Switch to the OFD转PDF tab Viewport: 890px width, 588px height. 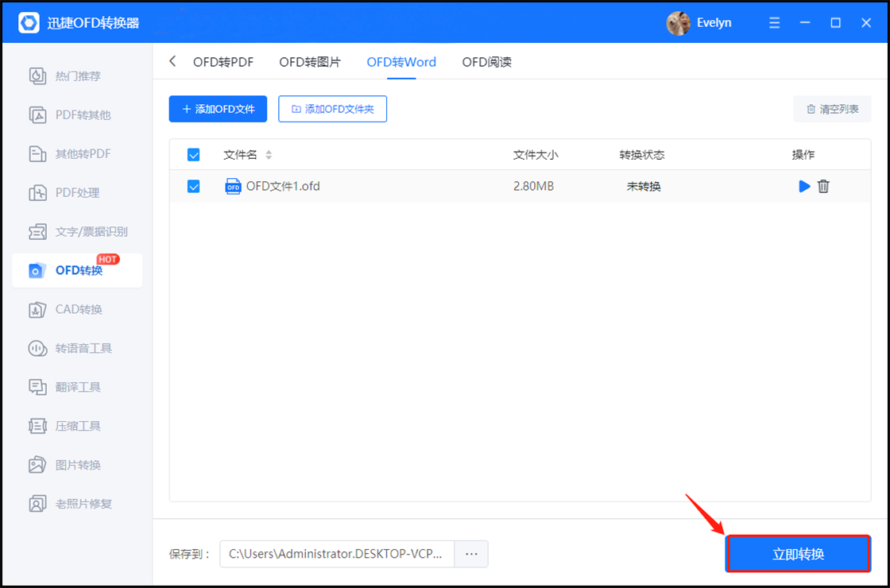coord(223,62)
